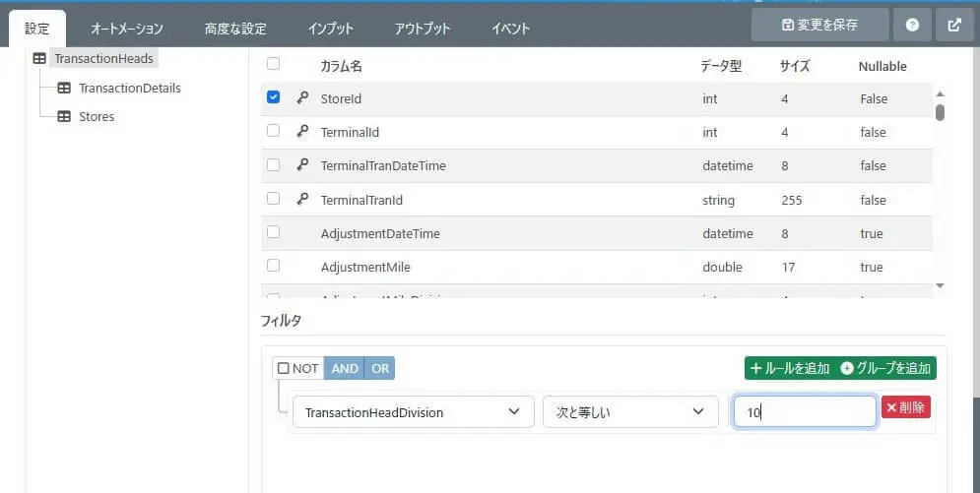Click the column list scrollbar thumb
980x493 pixels.
click(x=940, y=112)
